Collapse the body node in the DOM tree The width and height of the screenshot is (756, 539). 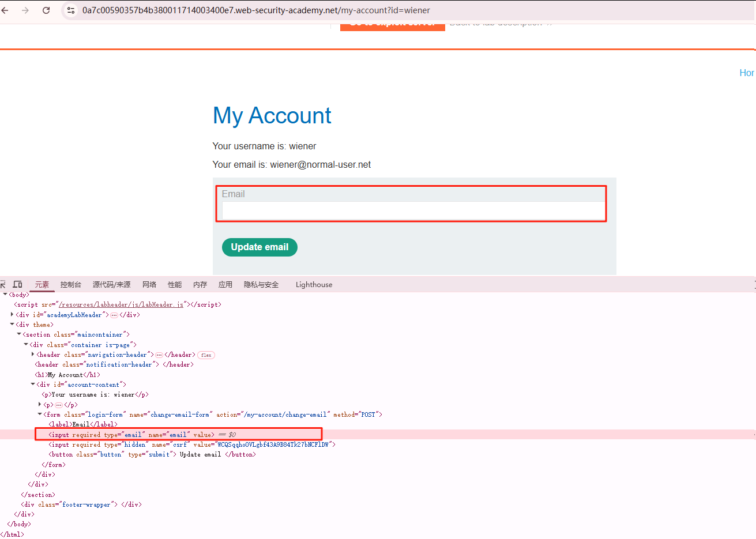pos(5,295)
